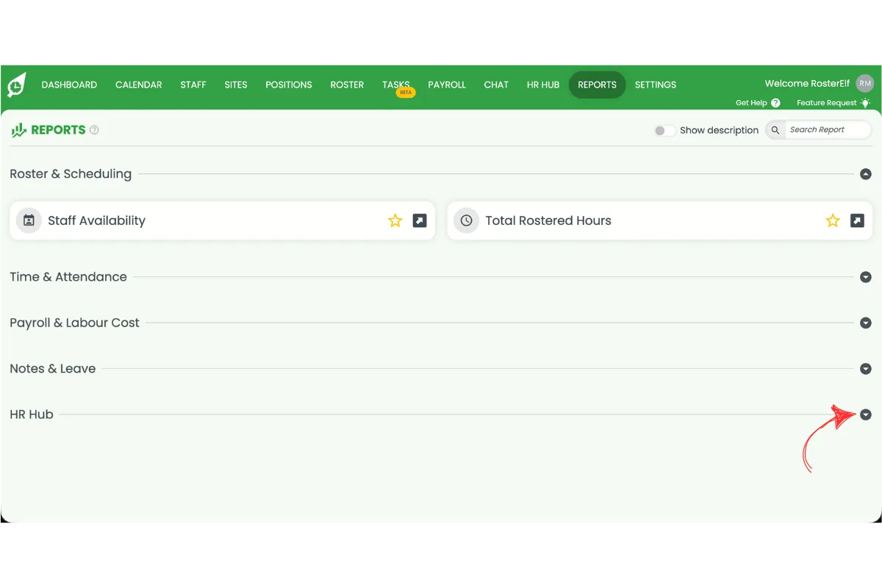Click the Payroll & Labour Cost heading
Viewport: 882px width, 588px height.
point(74,323)
